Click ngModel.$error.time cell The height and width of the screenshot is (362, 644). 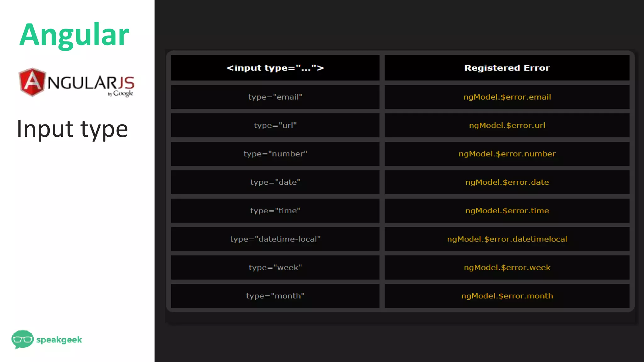(507, 211)
